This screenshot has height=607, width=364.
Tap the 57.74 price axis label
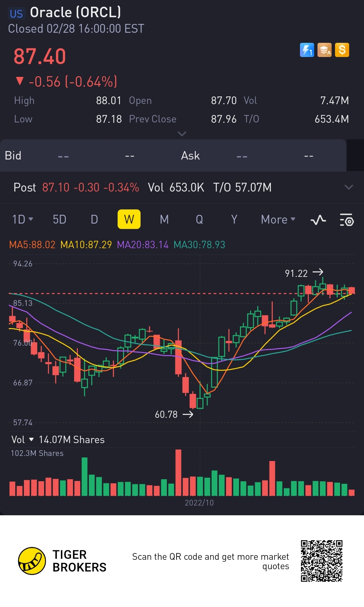(x=23, y=423)
